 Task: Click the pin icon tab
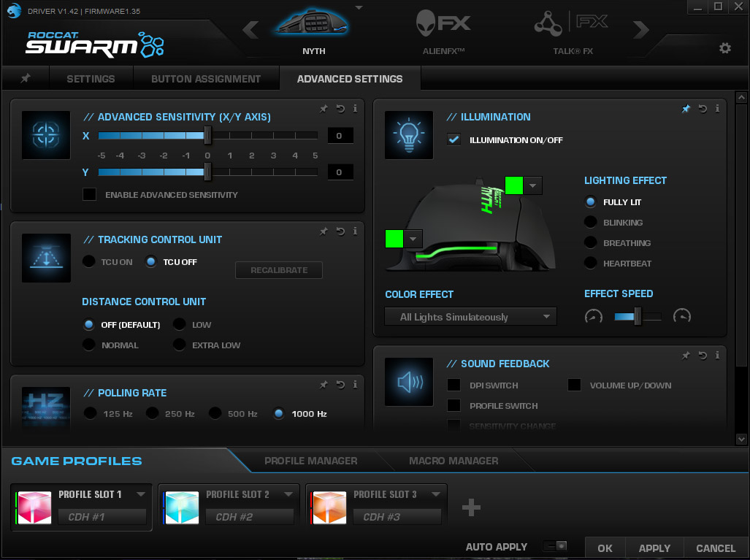click(26, 78)
